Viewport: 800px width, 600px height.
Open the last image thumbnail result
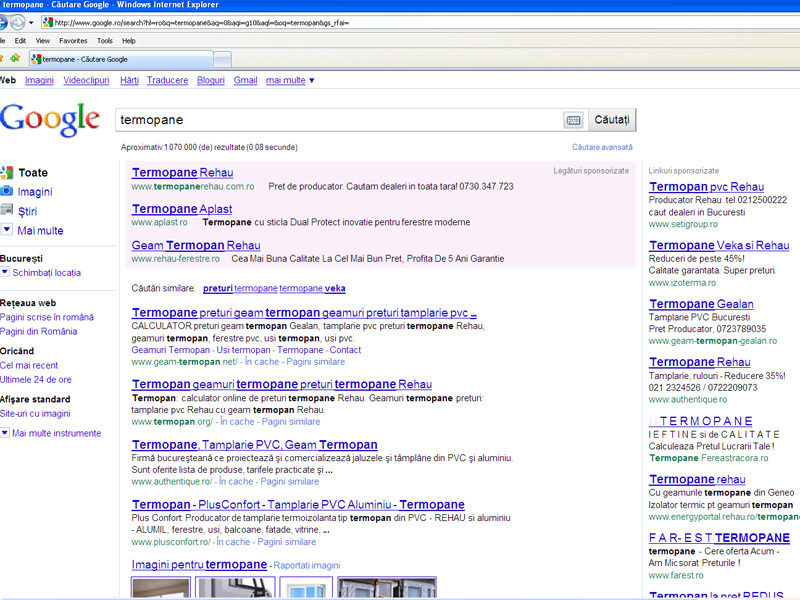tap(387, 588)
